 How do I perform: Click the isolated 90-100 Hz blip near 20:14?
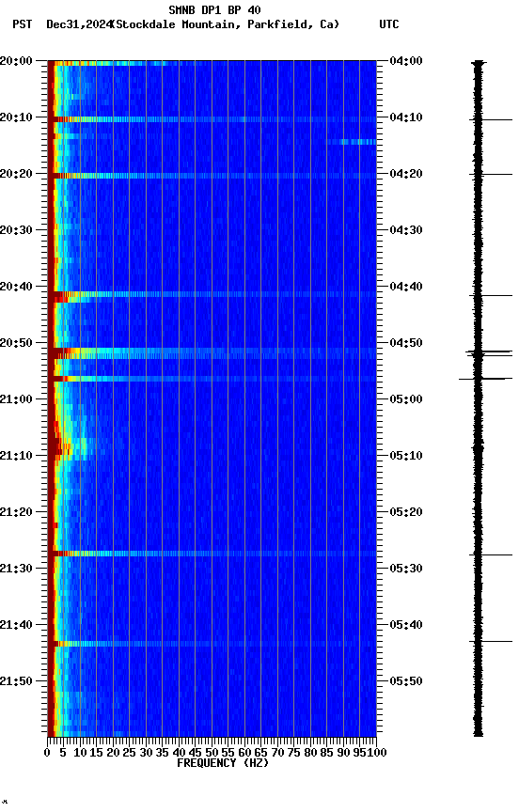(x=358, y=142)
